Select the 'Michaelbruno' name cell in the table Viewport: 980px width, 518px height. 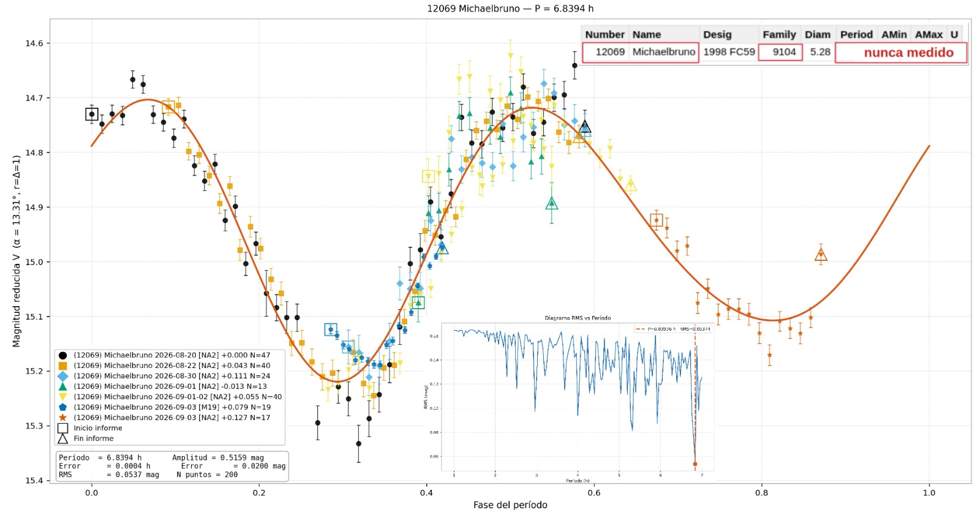tap(664, 52)
